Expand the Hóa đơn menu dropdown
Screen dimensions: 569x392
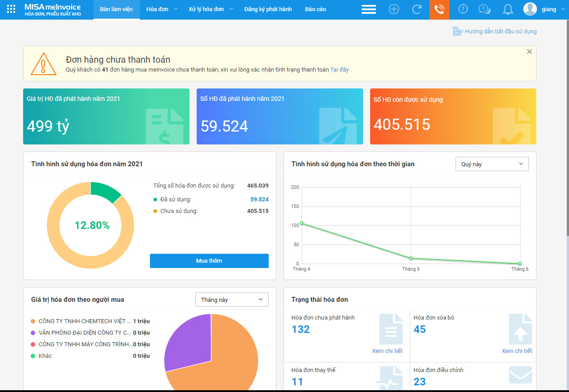click(x=161, y=9)
